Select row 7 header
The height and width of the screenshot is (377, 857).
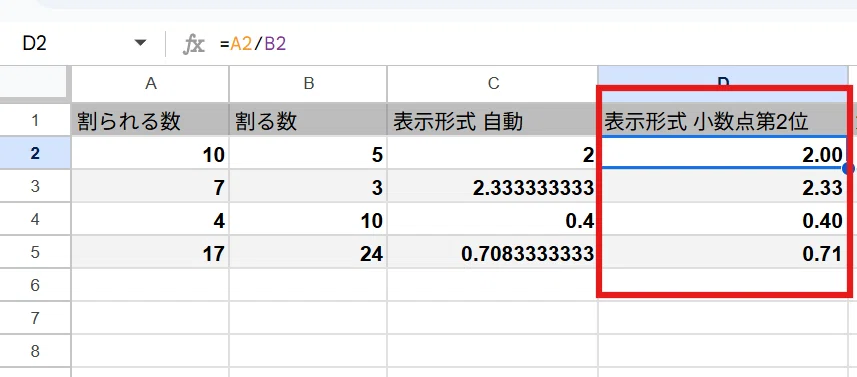(x=36, y=317)
